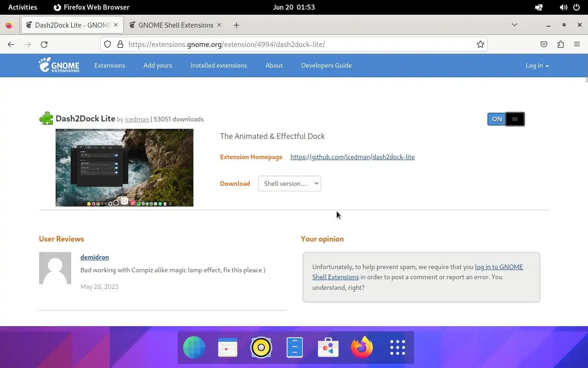Toggle the Dash2Dock Lite ON switch

[506, 119]
